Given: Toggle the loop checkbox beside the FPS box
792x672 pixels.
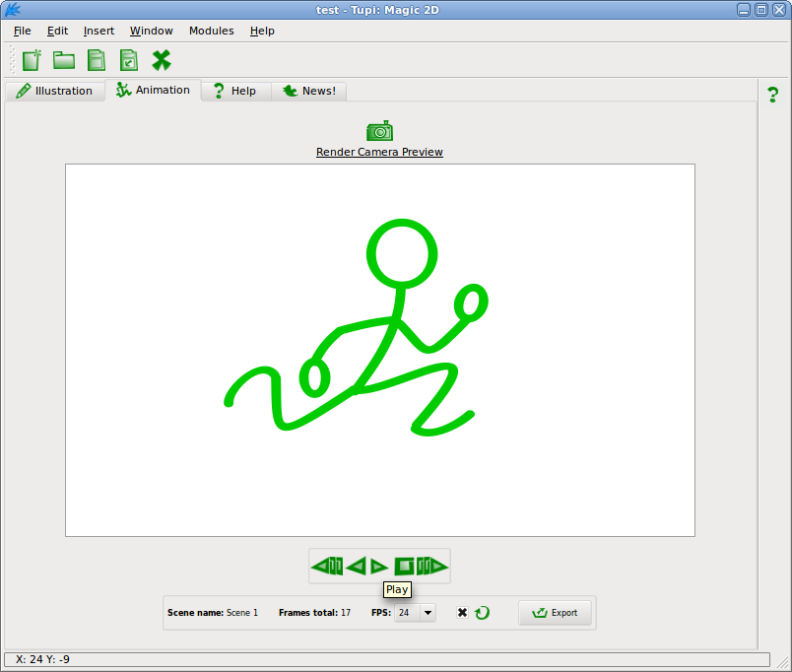Looking at the screenshot, I should [462, 612].
